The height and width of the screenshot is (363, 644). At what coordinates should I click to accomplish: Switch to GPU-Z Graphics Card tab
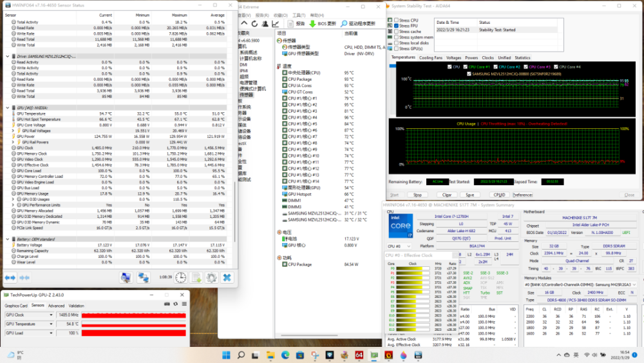click(16, 306)
